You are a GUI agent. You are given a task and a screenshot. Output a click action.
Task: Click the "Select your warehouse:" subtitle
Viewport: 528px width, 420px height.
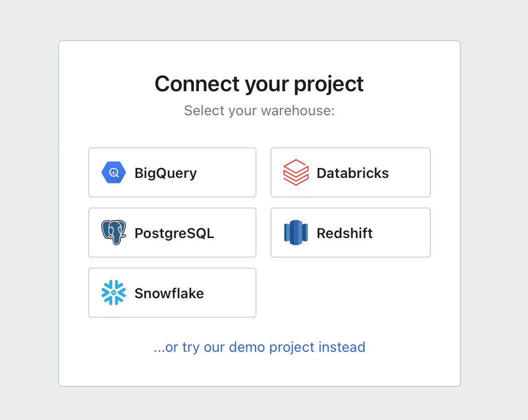[259, 110]
